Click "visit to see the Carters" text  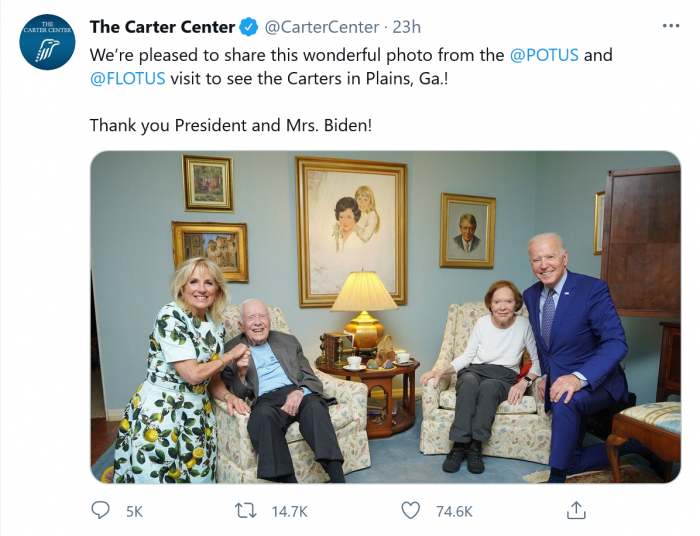point(252,82)
